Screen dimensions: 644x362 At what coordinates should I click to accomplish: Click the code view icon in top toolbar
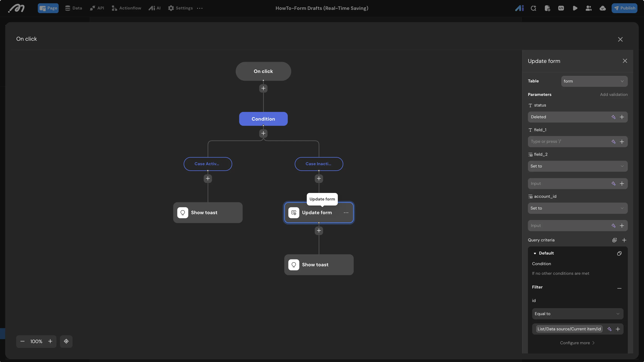pos(561,8)
